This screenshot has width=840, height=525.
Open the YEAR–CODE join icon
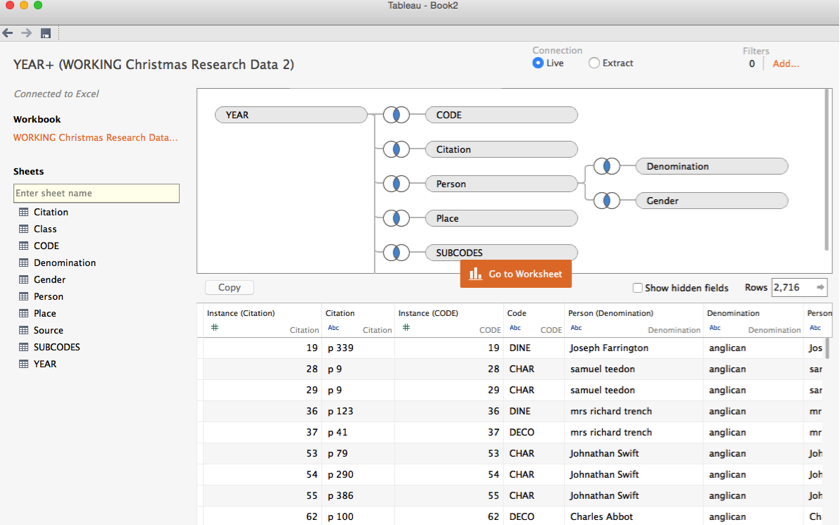396,115
